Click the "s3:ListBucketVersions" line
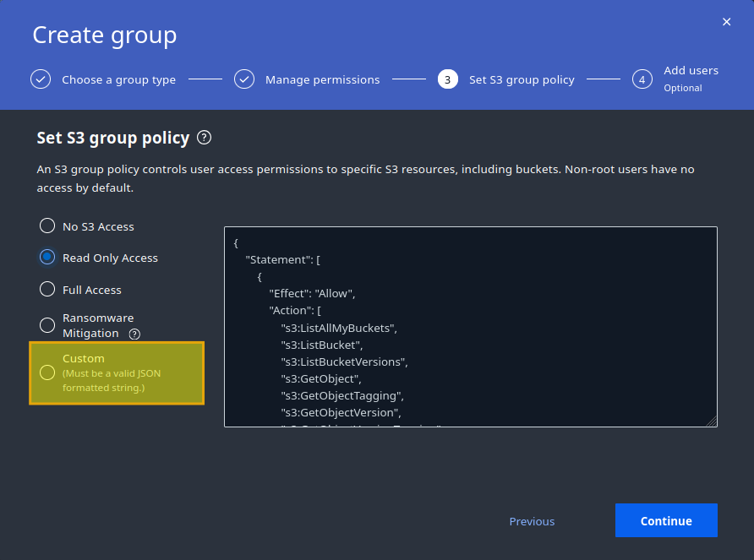Viewport: 754px width, 560px height. pyautogui.click(x=344, y=362)
